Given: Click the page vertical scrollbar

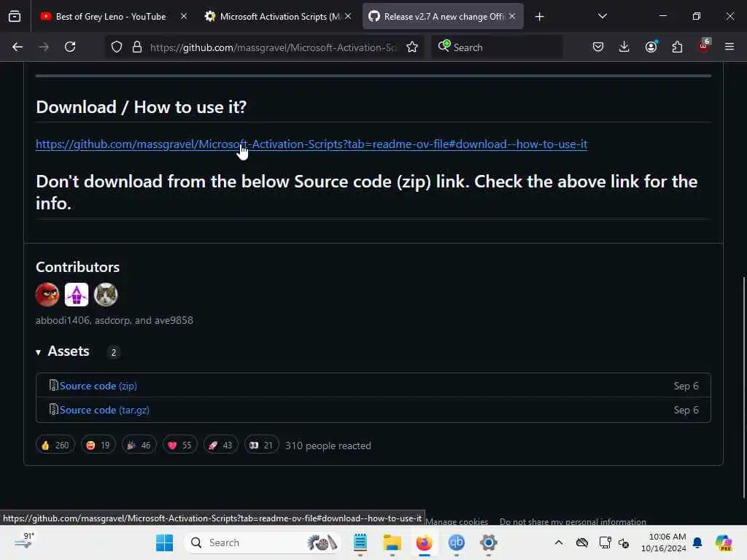Looking at the screenshot, I should tap(743, 386).
